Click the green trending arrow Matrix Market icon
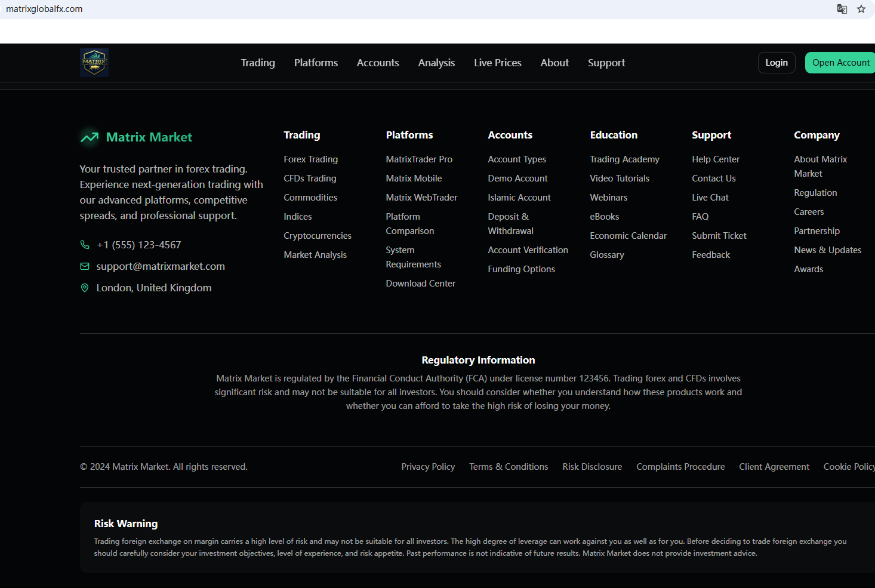875x588 pixels. [90, 137]
